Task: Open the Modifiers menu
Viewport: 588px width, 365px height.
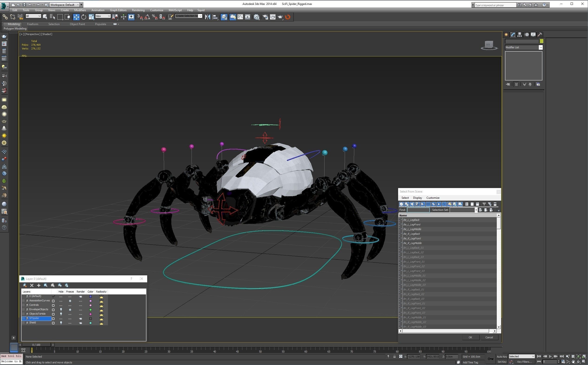Action: click(80, 10)
